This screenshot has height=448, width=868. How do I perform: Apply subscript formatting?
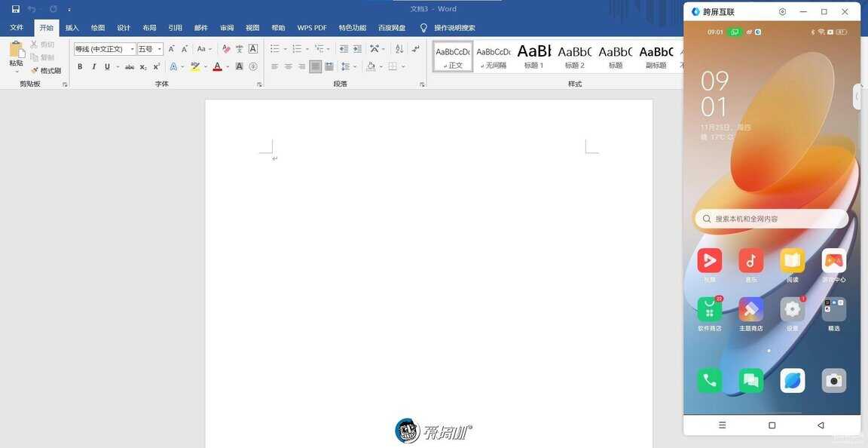click(x=143, y=66)
